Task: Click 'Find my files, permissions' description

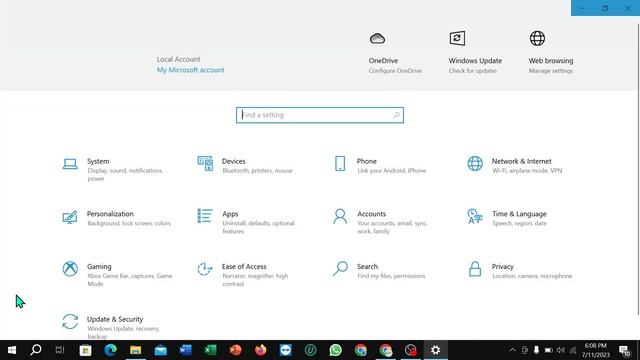Action: click(391, 276)
